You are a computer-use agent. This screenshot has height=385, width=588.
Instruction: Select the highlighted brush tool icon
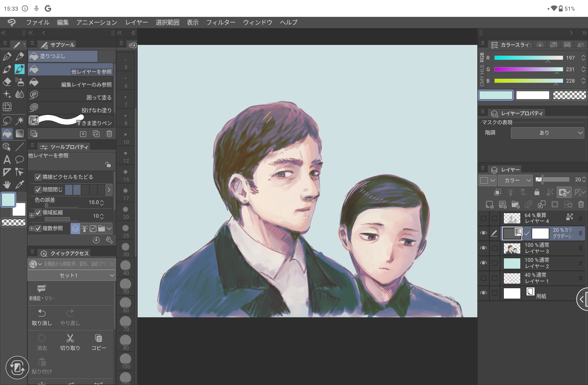[20, 69]
